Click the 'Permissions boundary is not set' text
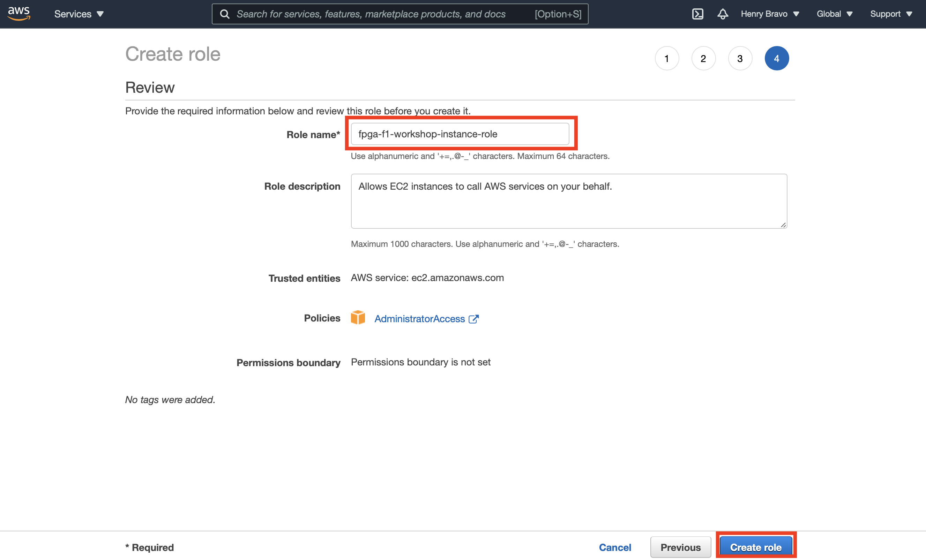The width and height of the screenshot is (926, 560). [420, 362]
